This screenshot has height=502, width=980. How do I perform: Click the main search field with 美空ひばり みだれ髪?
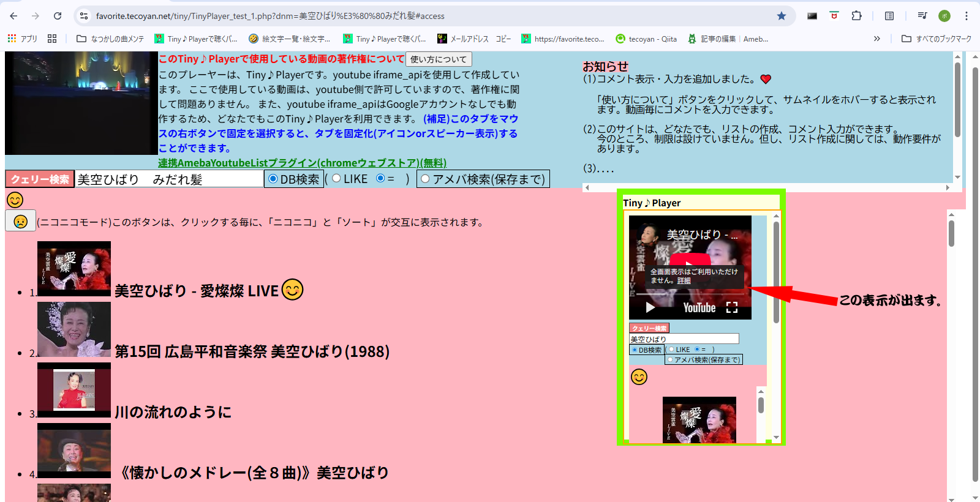tap(169, 179)
